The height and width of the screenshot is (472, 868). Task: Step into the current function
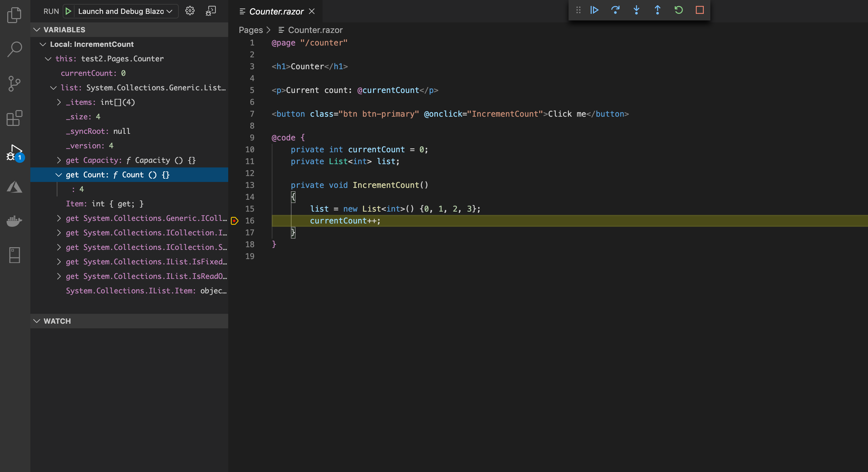coord(636,10)
